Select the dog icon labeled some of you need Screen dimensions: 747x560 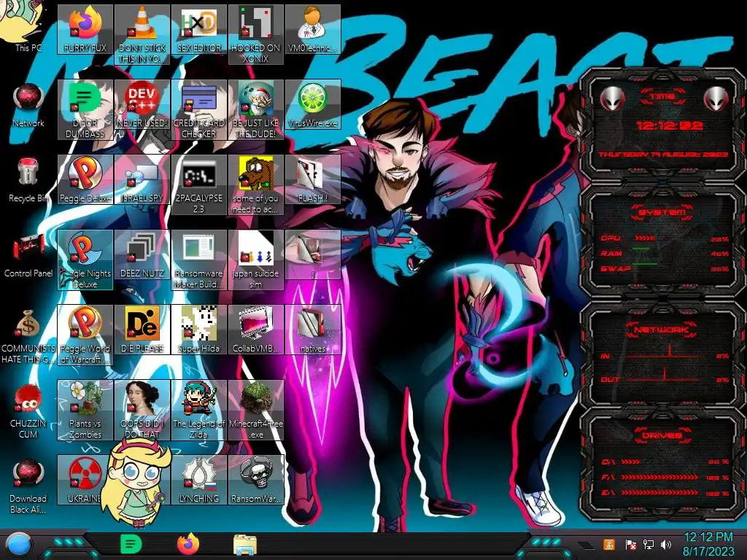(256, 184)
